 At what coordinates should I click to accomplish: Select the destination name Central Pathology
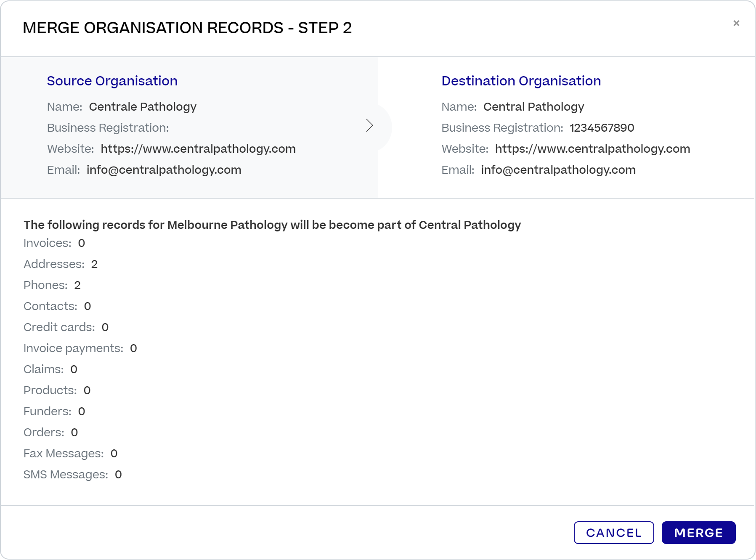[x=533, y=106]
